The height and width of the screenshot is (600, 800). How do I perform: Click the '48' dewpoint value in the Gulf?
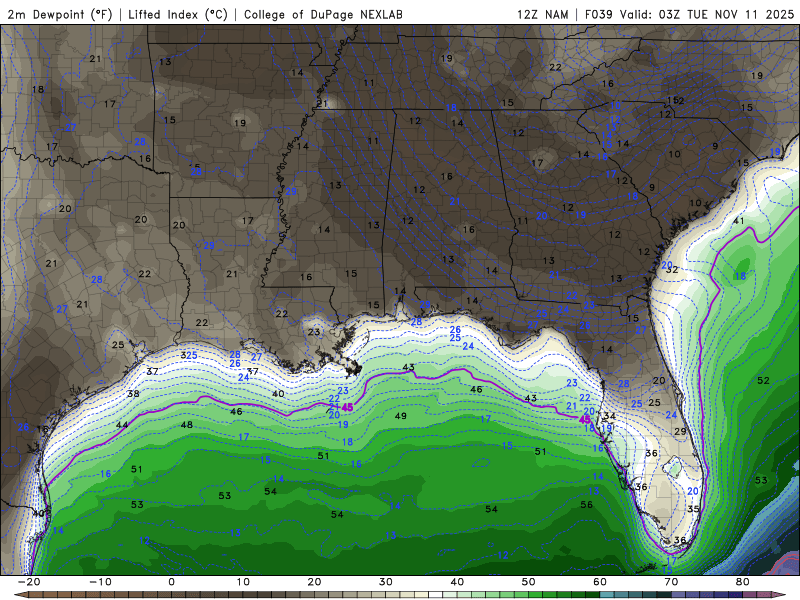point(187,424)
